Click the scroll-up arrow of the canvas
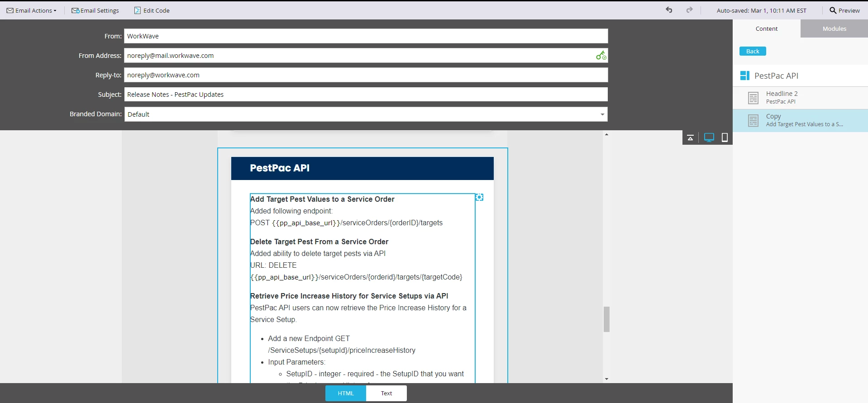 (606, 134)
